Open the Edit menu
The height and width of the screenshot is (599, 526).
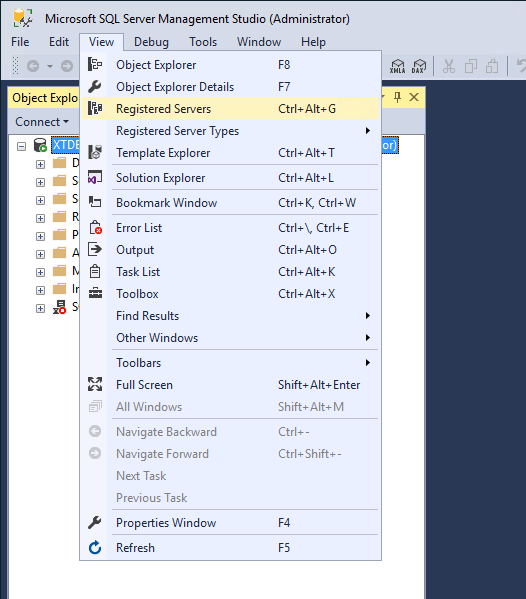59,42
